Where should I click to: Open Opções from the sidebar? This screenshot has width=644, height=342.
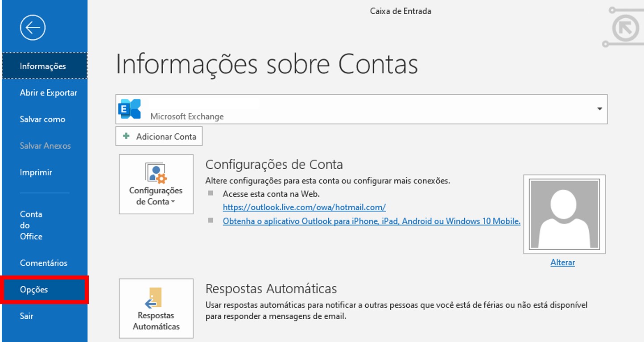(35, 289)
